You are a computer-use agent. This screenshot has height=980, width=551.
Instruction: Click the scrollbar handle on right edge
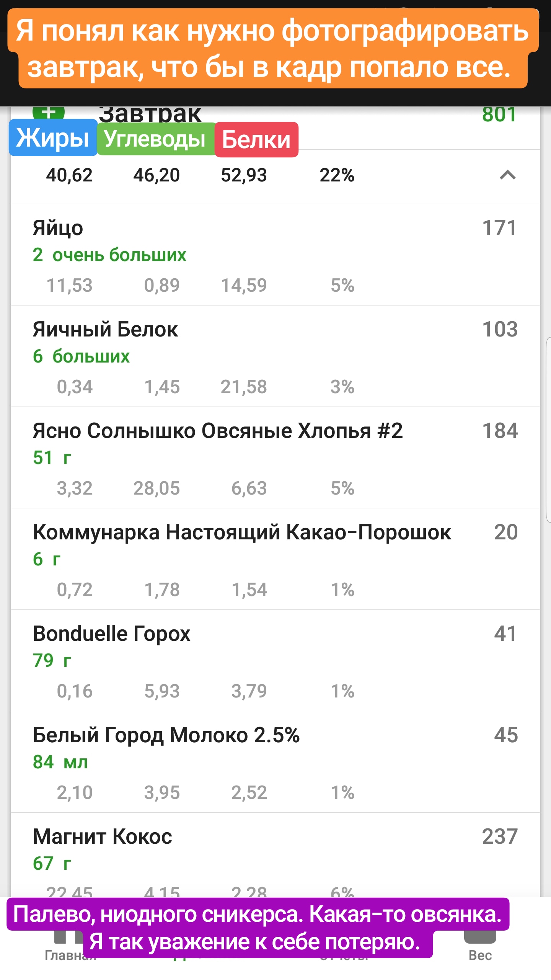point(548,430)
